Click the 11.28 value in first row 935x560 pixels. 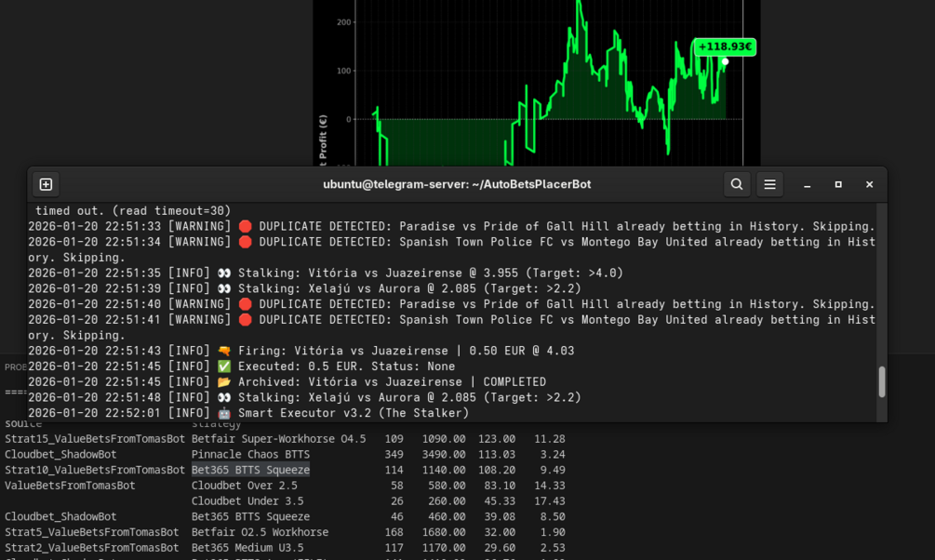[549, 439]
